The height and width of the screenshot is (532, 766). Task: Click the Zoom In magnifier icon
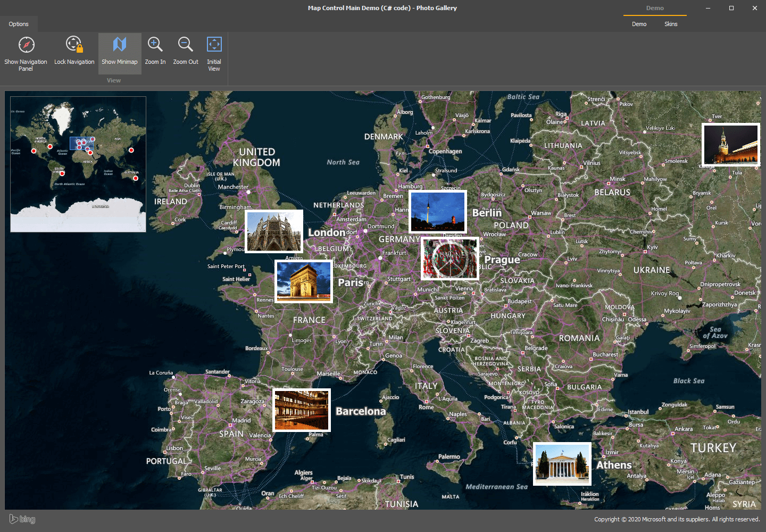click(x=155, y=45)
